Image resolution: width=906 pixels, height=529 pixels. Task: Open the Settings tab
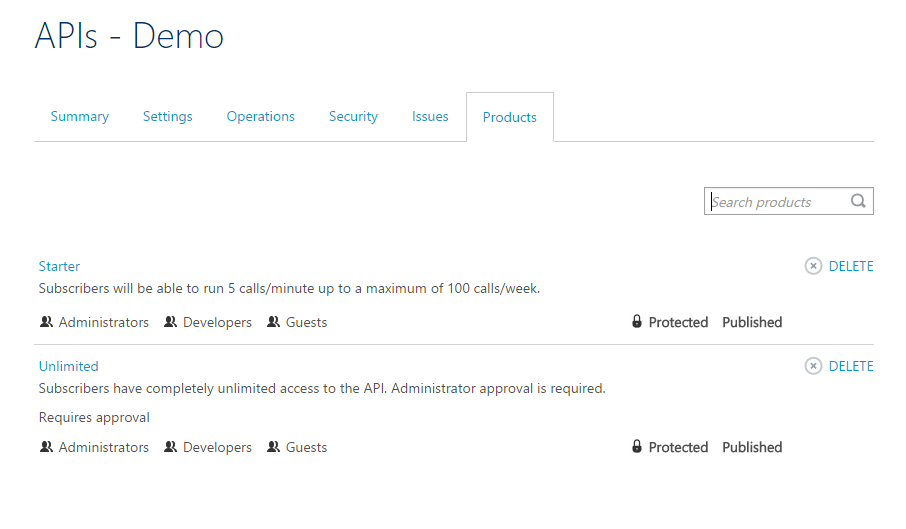[168, 117]
